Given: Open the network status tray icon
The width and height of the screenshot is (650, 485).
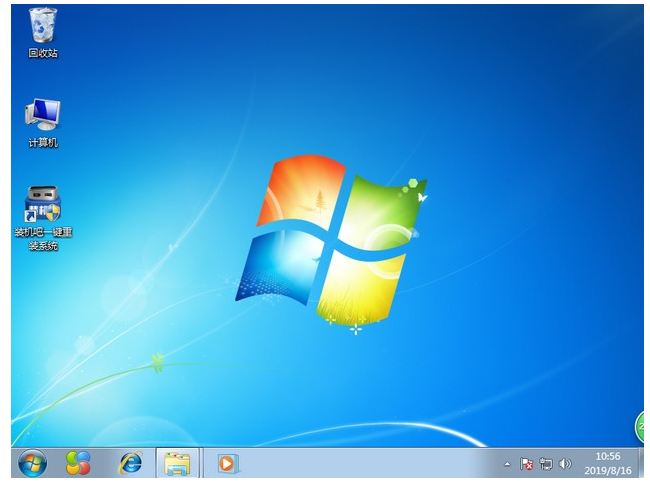Looking at the screenshot, I should (x=546, y=464).
